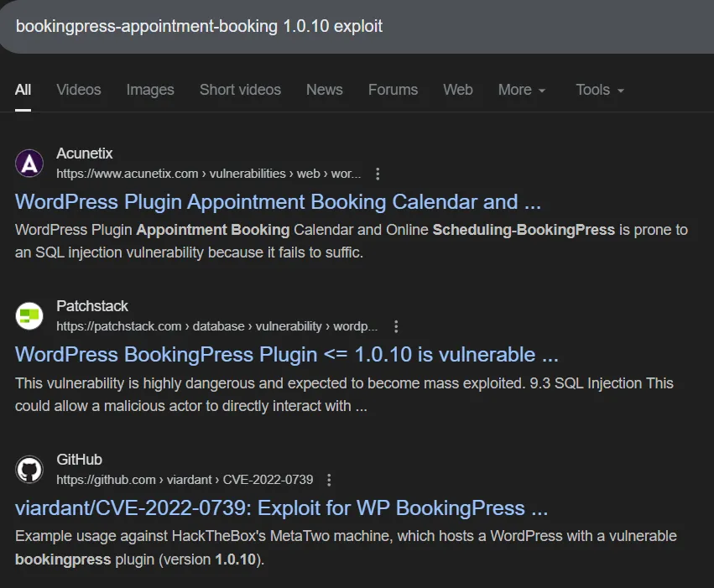This screenshot has height=588, width=714.
Task: Open WordPress Plugin Appointment Booking Calendar result
Action: tap(278, 202)
